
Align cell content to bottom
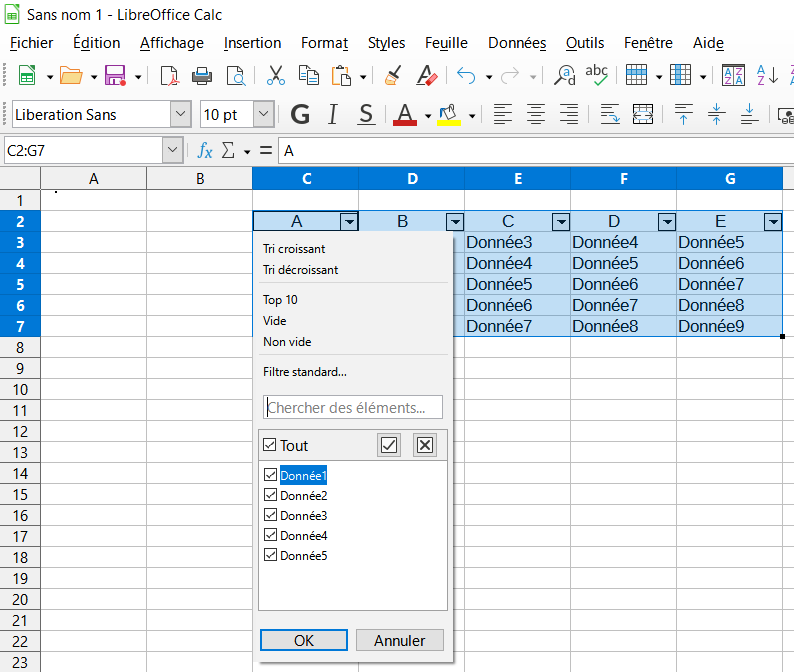749,114
